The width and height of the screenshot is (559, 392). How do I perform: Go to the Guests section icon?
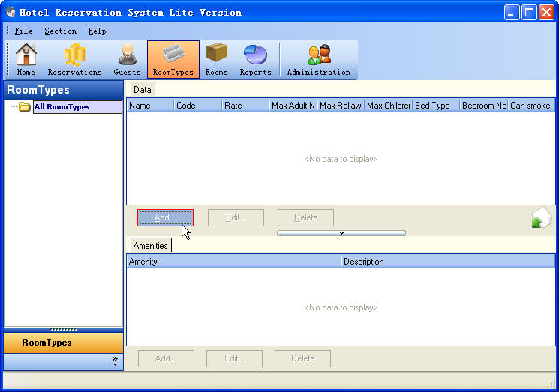coord(127,60)
